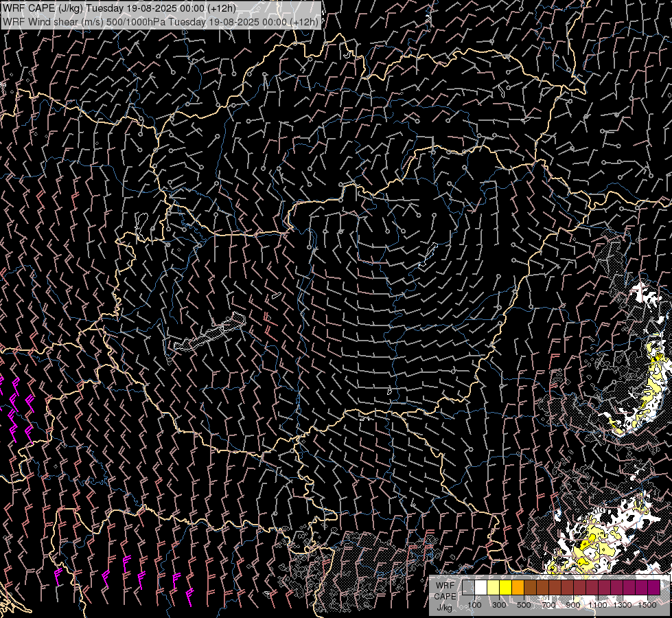The height and width of the screenshot is (618, 672).
Task: Click the WRF CAPE title line
Action: point(119,8)
